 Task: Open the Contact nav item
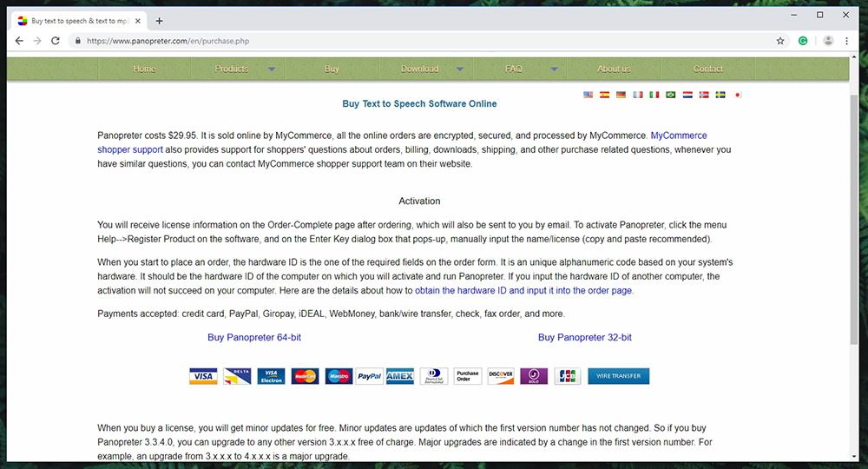coord(708,69)
